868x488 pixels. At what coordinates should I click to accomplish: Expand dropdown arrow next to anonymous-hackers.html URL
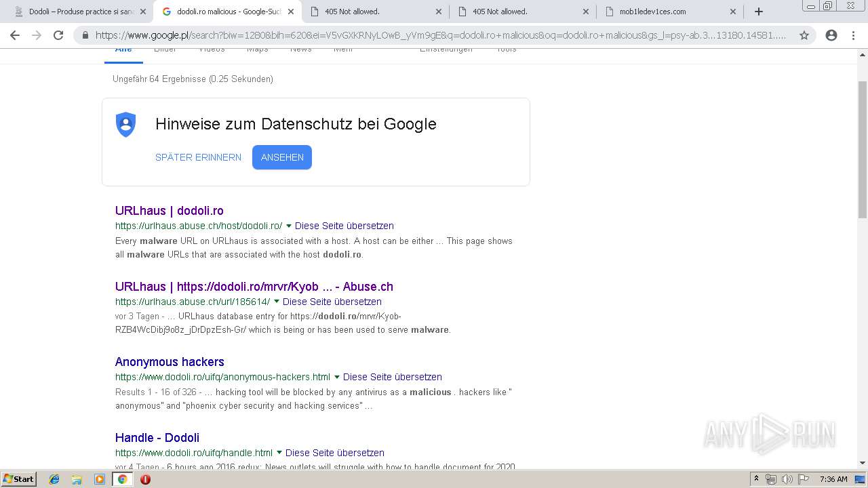point(337,377)
